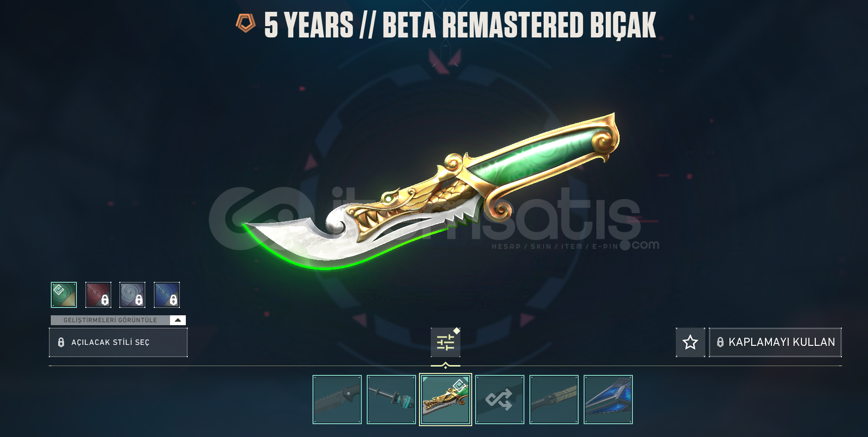
Task: Collapse the Geliştirmeleri Görüntüle upgrades panel
Action: 178,320
